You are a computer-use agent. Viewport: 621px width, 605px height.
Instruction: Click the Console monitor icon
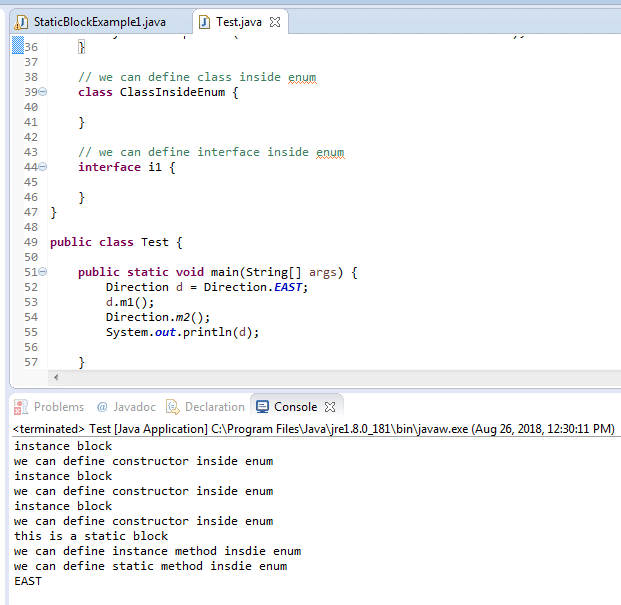click(263, 407)
